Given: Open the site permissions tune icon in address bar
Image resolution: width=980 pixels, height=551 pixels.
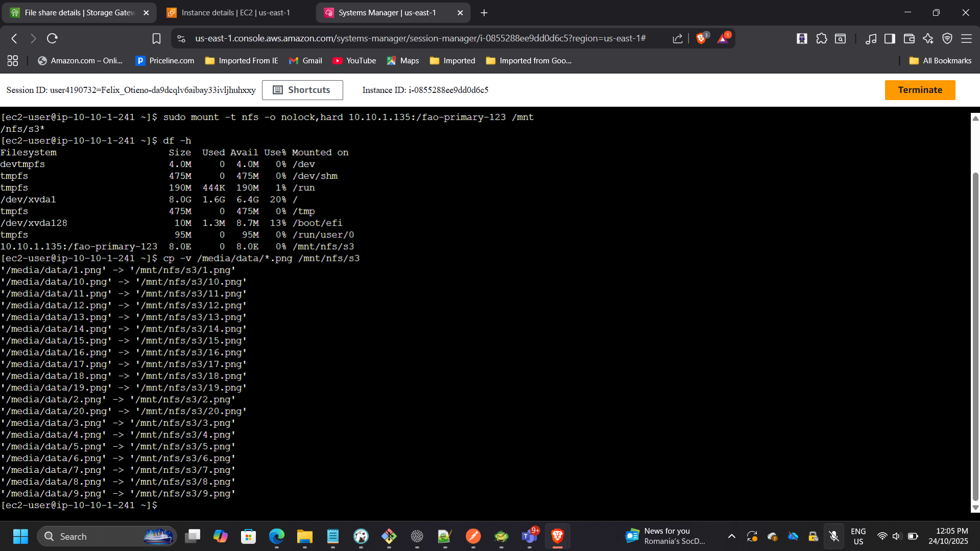Looking at the screenshot, I should [x=180, y=38].
